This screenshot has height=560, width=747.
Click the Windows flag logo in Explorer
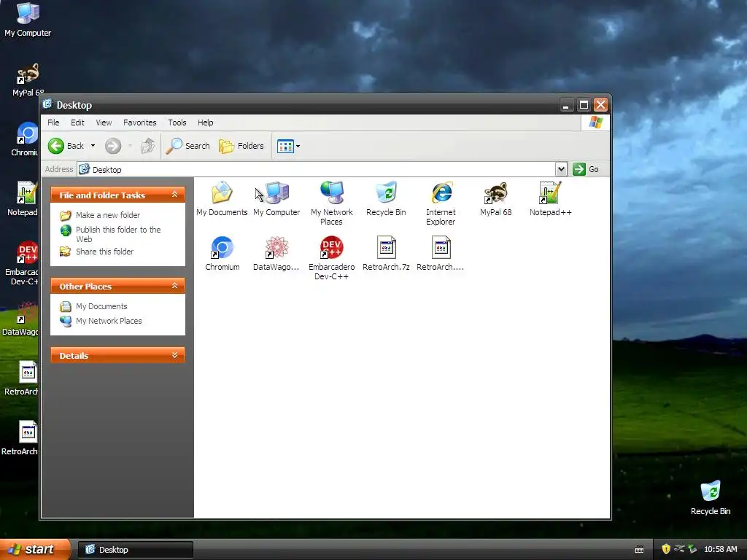coord(595,122)
